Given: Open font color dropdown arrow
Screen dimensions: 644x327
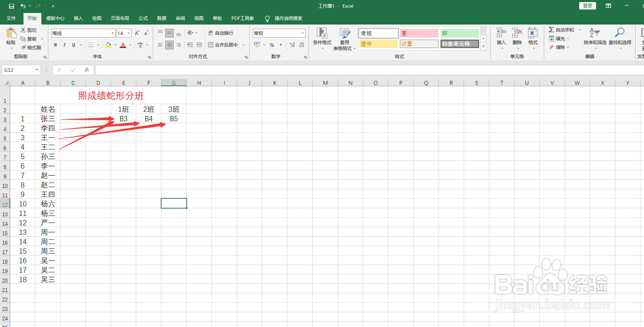Looking at the screenshot, I should (x=130, y=45).
